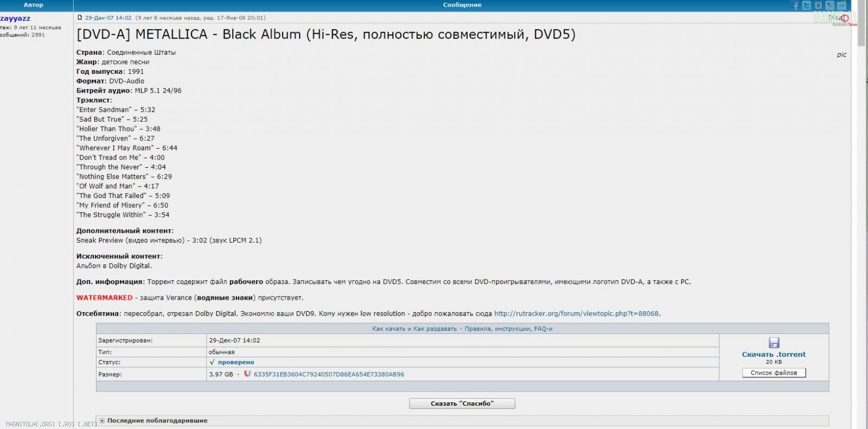Screen dimensions: 868x429
Task: Click the "The Unforgiven" – 6:27 track line
Action: (x=116, y=138)
